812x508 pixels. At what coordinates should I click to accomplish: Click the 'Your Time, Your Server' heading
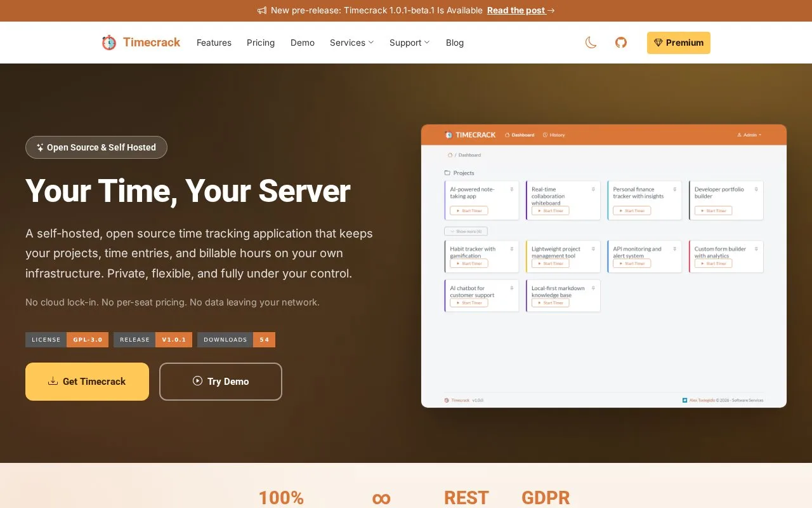pos(188,190)
